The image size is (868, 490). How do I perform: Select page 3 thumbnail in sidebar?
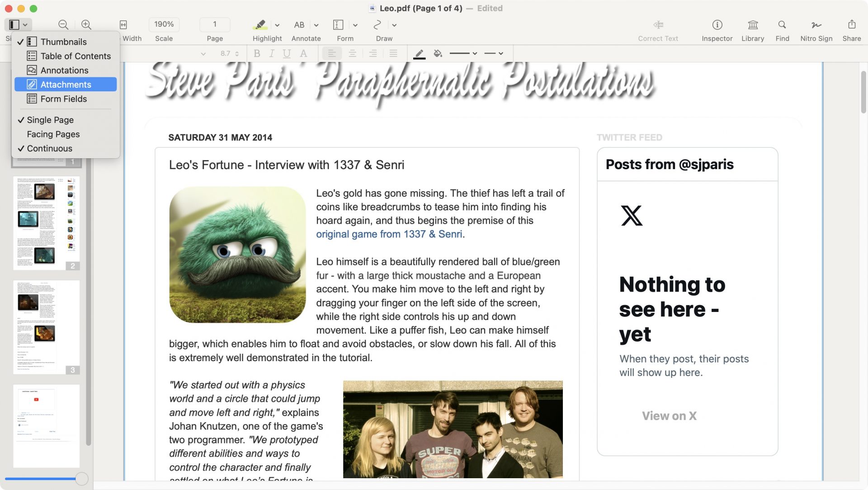click(47, 327)
